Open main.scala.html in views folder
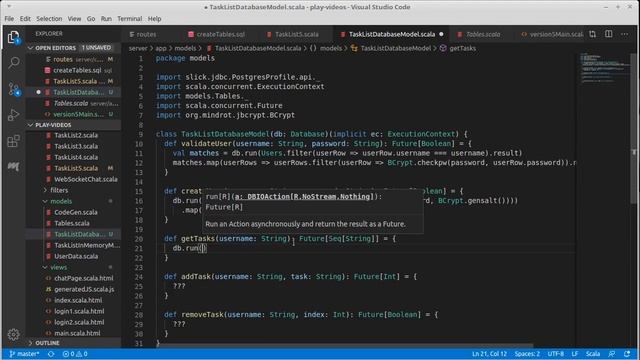The width and height of the screenshot is (640, 360). [x=77, y=333]
